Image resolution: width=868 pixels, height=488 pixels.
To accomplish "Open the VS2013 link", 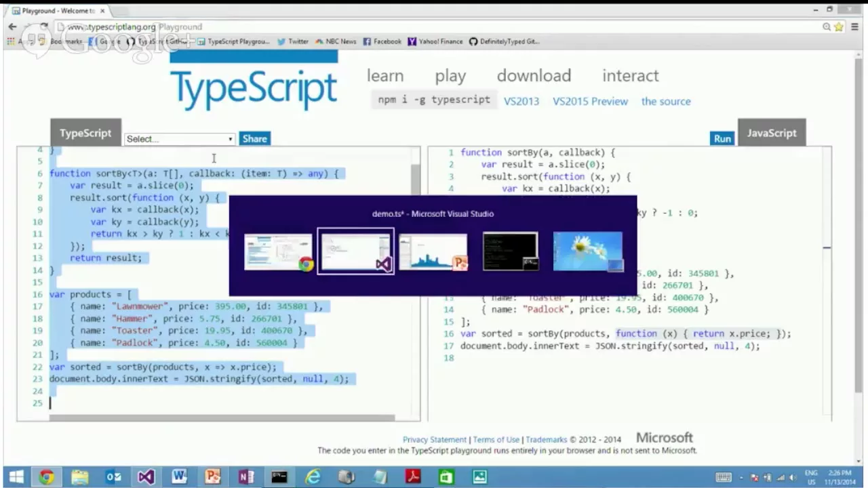I will pos(521,102).
